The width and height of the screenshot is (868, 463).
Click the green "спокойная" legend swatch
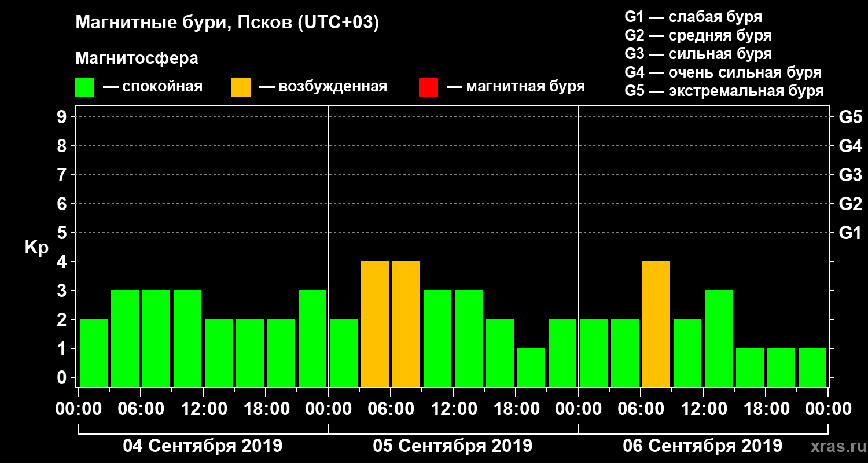coord(84,87)
